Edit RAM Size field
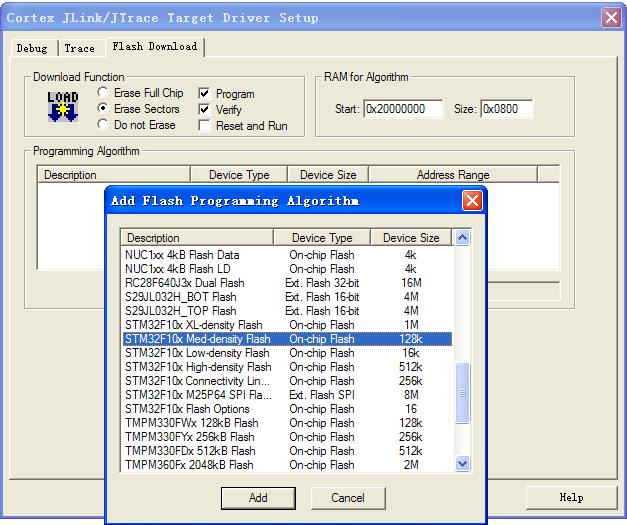 (x=506, y=109)
